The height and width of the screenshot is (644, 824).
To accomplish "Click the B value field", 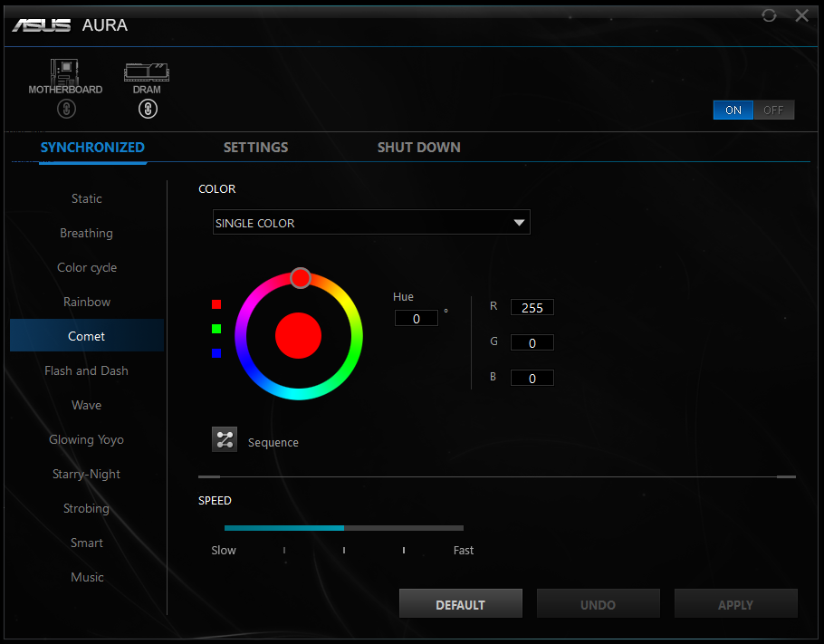I will pyautogui.click(x=532, y=378).
